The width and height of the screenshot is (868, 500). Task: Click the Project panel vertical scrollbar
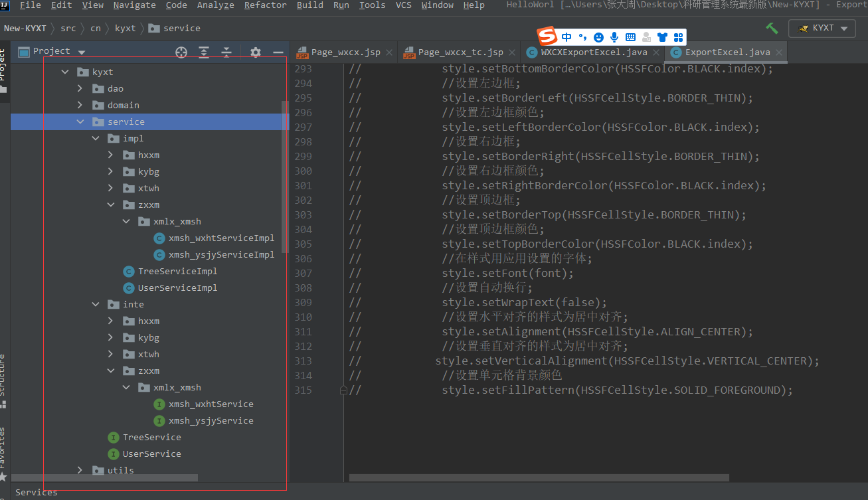[285, 177]
